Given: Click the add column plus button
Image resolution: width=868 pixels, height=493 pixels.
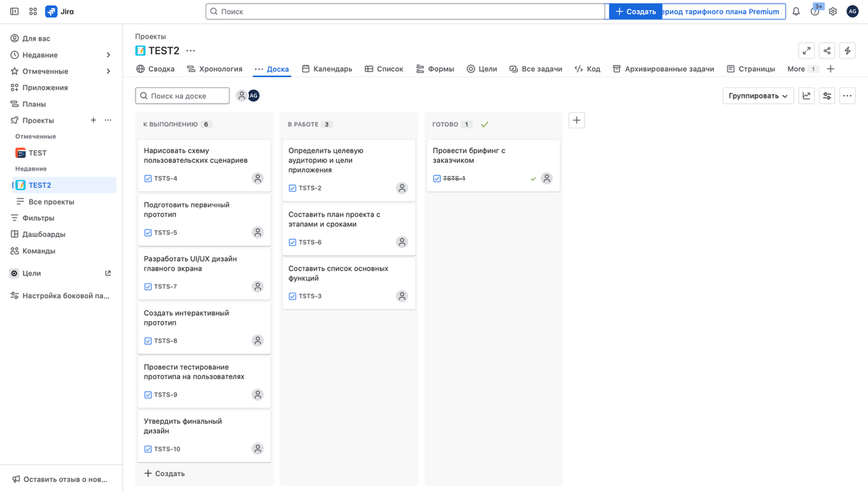Looking at the screenshot, I should coord(577,120).
